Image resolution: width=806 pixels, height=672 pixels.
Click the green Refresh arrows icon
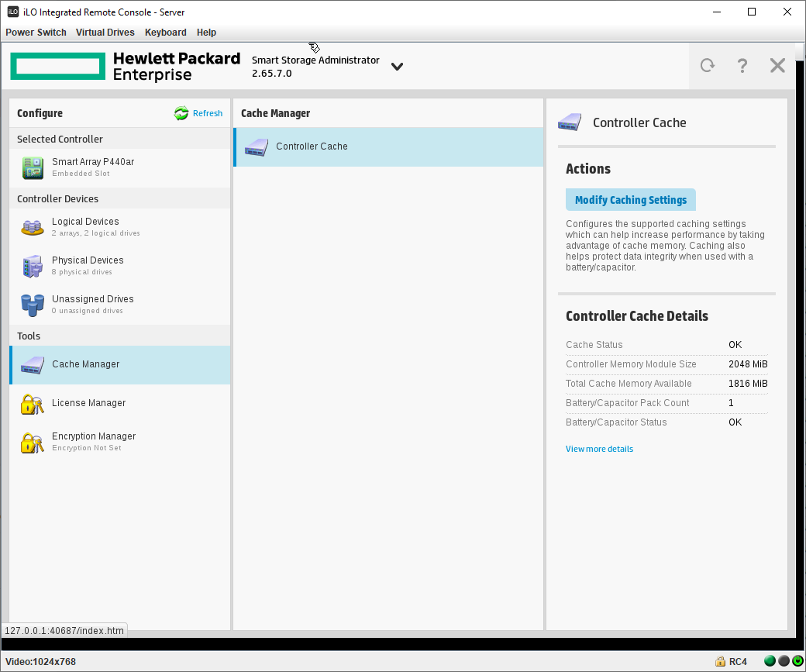click(x=181, y=113)
